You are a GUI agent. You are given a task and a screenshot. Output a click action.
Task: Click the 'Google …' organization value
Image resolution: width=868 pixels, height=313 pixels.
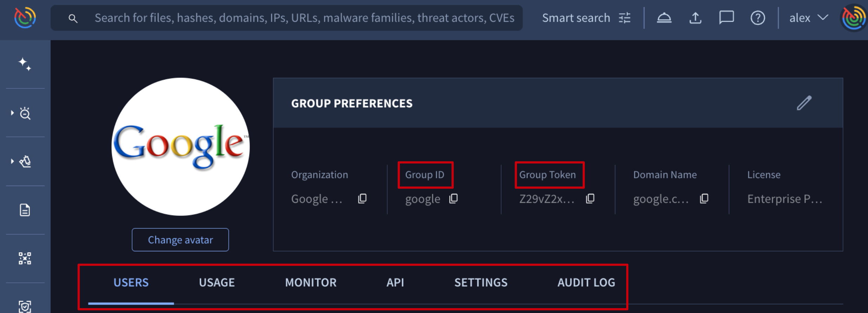click(x=317, y=199)
